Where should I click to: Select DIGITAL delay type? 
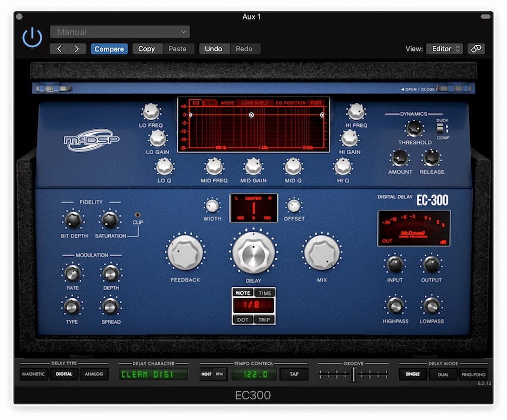coord(64,374)
